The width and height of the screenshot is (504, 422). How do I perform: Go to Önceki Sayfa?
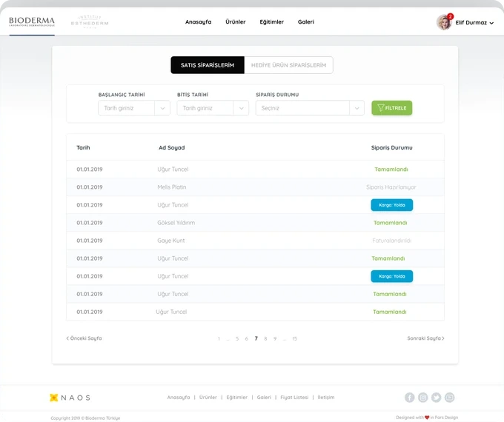point(84,338)
